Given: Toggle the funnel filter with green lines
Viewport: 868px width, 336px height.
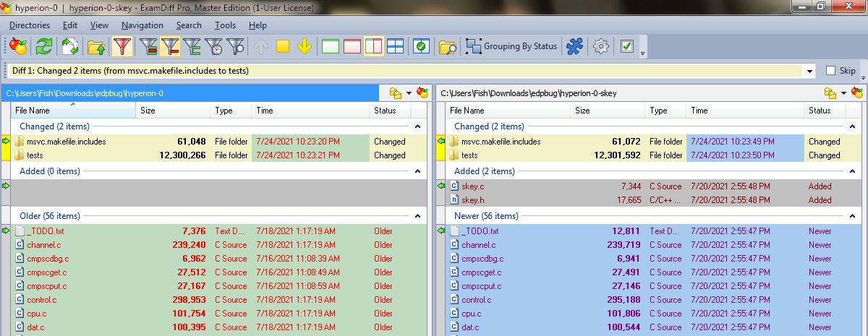Looking at the screenshot, I should [192, 46].
